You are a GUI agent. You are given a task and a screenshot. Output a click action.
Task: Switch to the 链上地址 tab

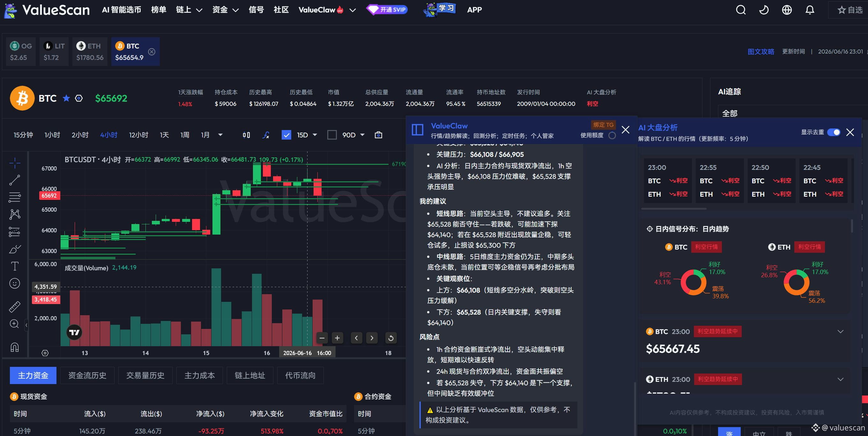point(250,375)
